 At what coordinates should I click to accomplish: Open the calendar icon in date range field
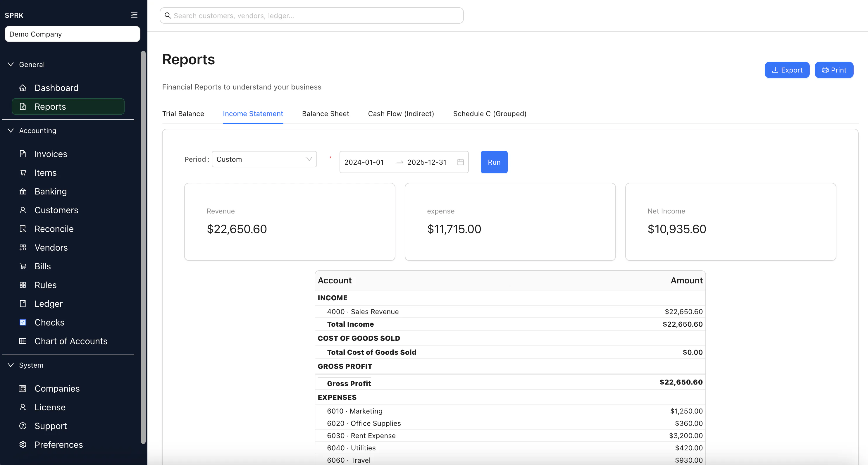460,162
